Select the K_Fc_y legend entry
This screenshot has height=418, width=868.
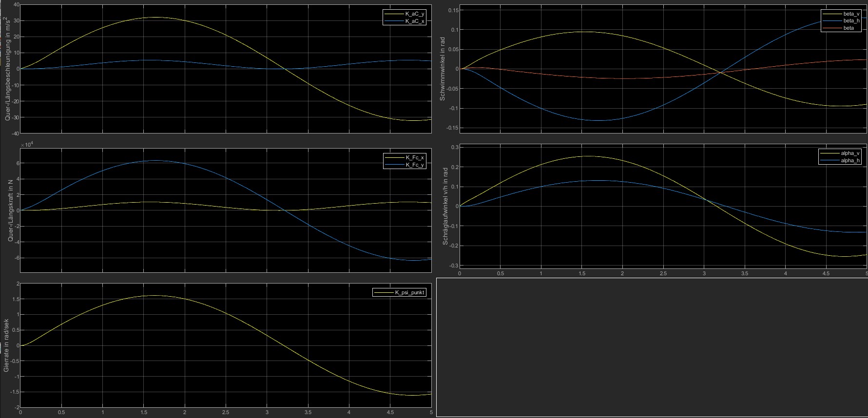(415, 165)
